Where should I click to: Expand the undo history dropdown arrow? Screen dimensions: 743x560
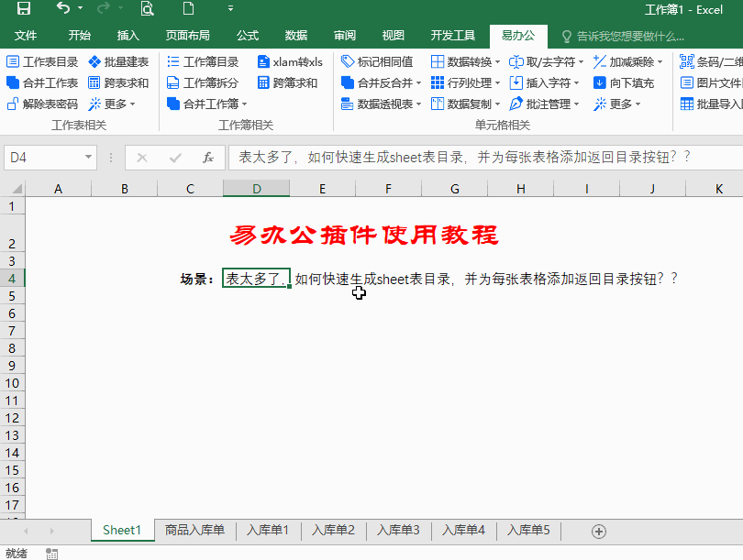80,8
